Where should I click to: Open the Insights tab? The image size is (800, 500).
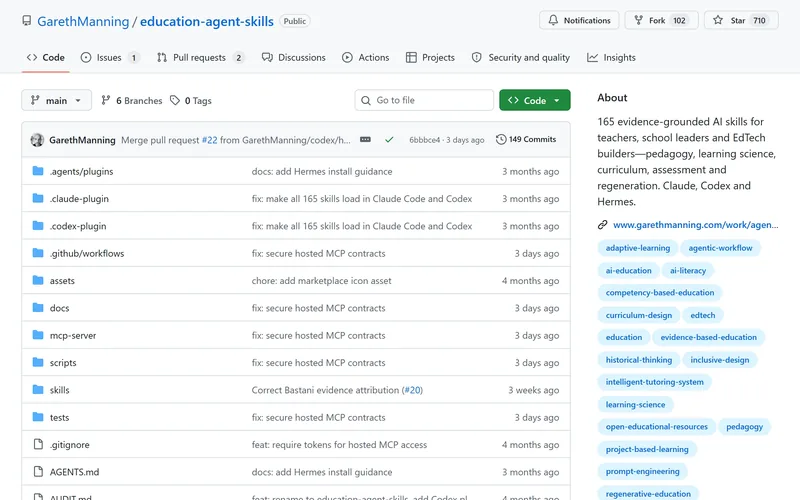tap(611, 58)
